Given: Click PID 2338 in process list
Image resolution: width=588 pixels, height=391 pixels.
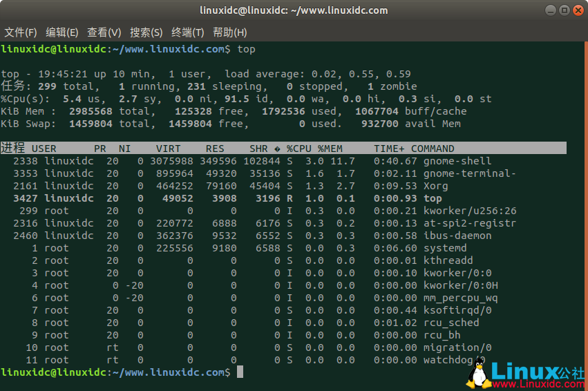Looking at the screenshot, I should click(x=26, y=161).
